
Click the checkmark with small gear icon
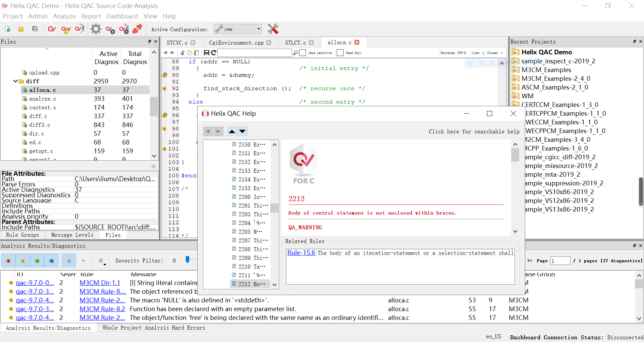pos(110,30)
